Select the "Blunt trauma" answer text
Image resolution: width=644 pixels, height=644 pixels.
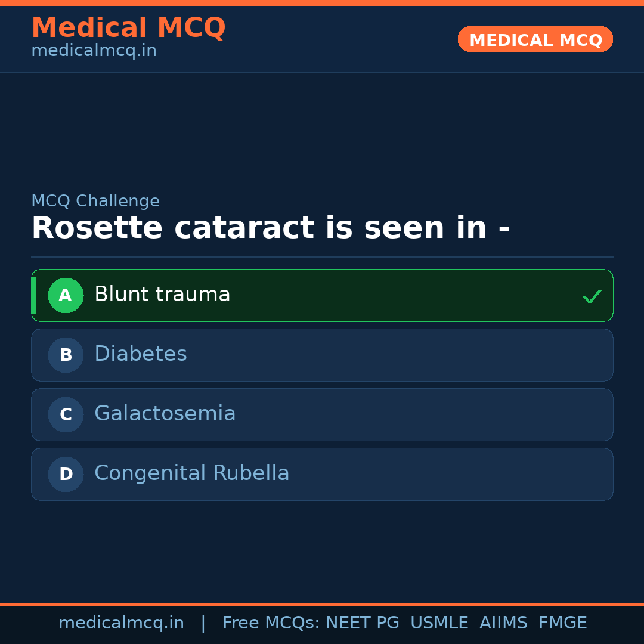162,295
